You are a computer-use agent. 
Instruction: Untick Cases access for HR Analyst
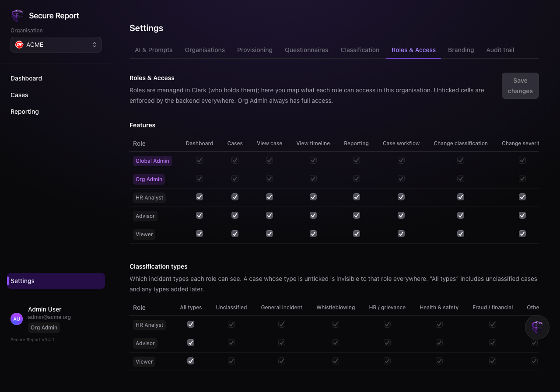point(235,197)
